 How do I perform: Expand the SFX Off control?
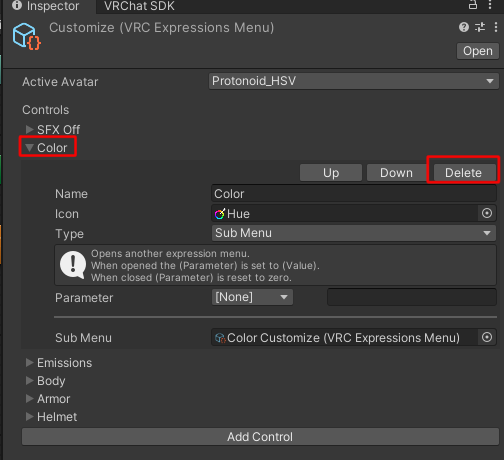click(29, 129)
